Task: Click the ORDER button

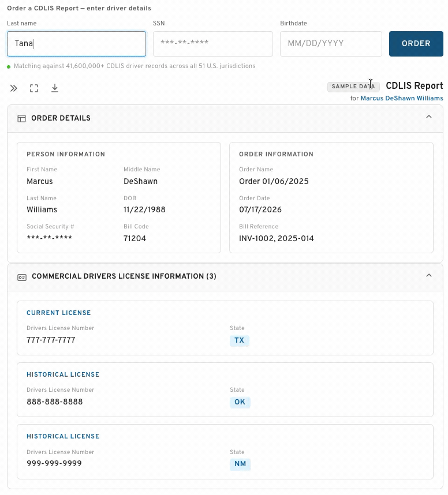Action: click(416, 44)
